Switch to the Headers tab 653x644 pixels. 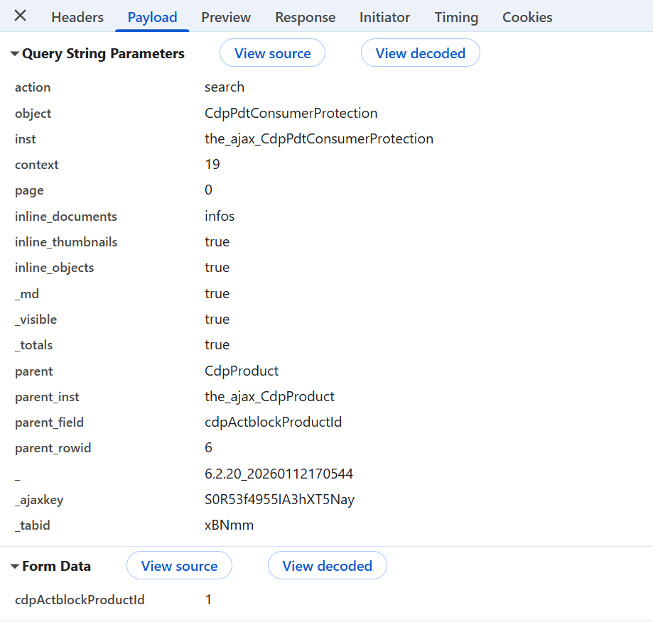[x=77, y=18]
